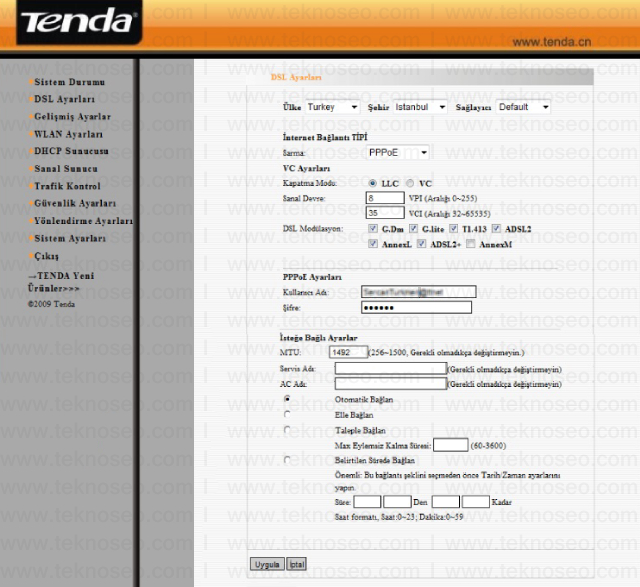Open the Şehir Istanbul dropdown

tap(420, 107)
